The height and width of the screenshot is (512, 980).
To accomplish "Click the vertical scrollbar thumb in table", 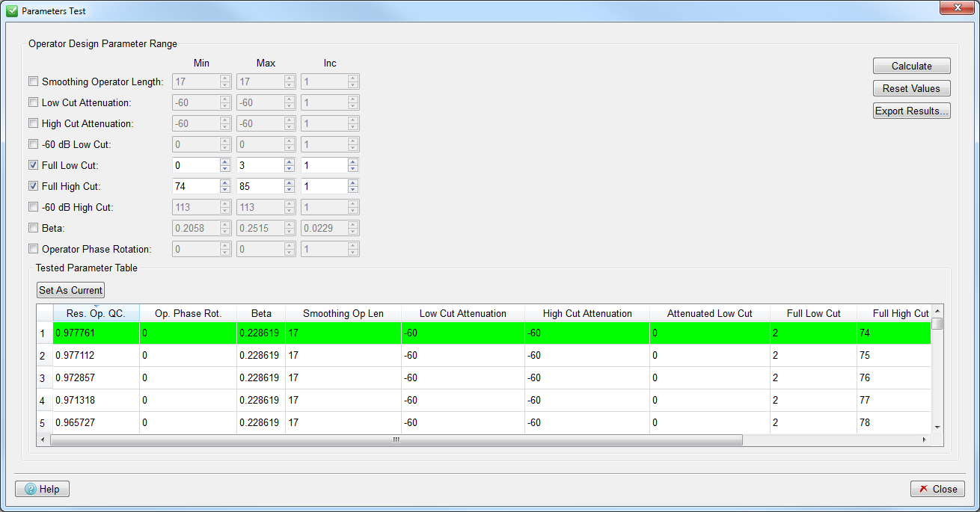I will point(937,324).
